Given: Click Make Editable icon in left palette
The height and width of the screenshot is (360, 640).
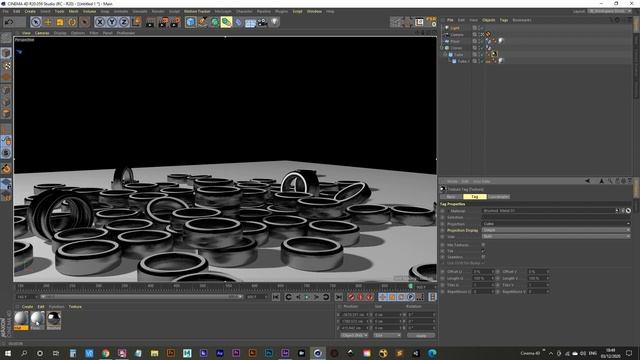Looking at the screenshot, I should click(x=6, y=38).
